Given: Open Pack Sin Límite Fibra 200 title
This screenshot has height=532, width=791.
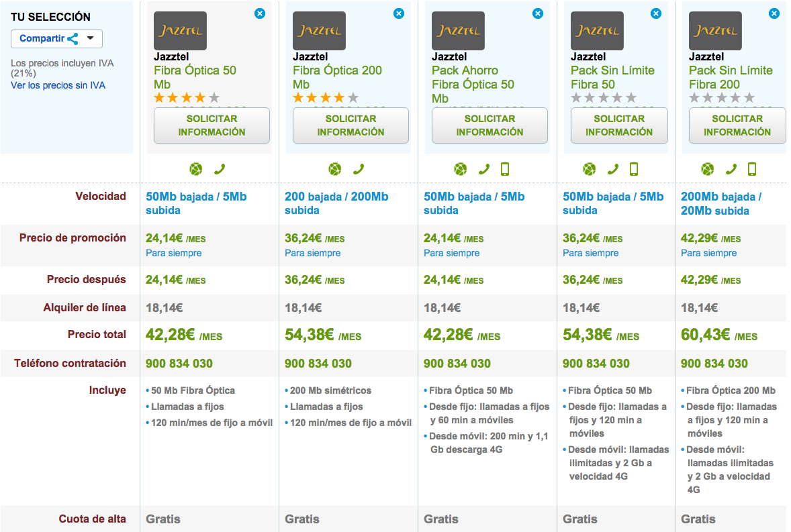Looking at the screenshot, I should click(731, 78).
